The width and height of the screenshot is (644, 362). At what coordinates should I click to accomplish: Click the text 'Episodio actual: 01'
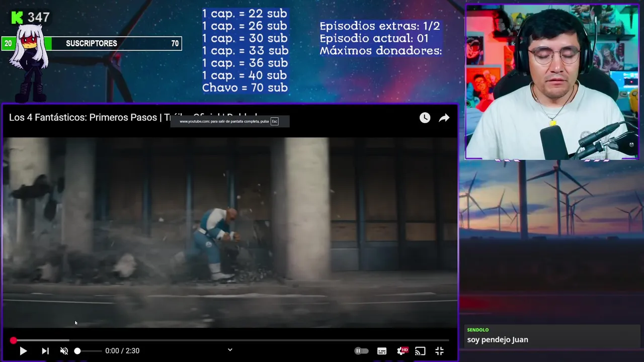374,38
